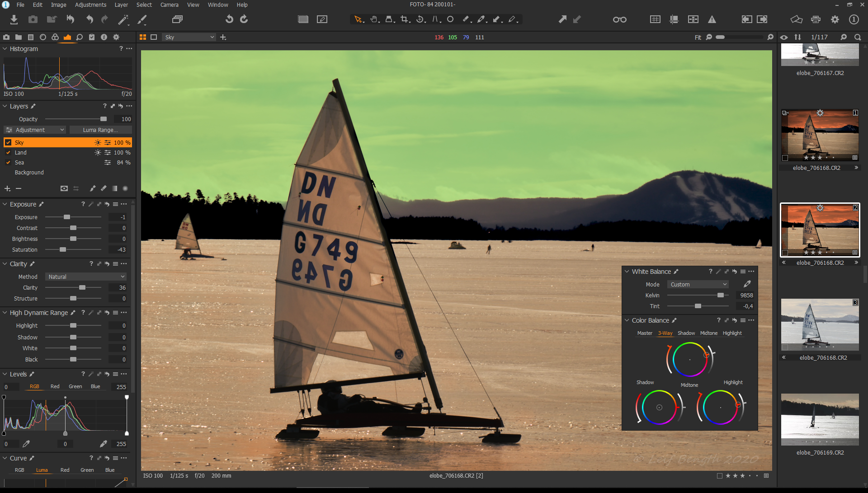
Task: Click the Copy Adjustments up-arrow icon
Action: 562,19
